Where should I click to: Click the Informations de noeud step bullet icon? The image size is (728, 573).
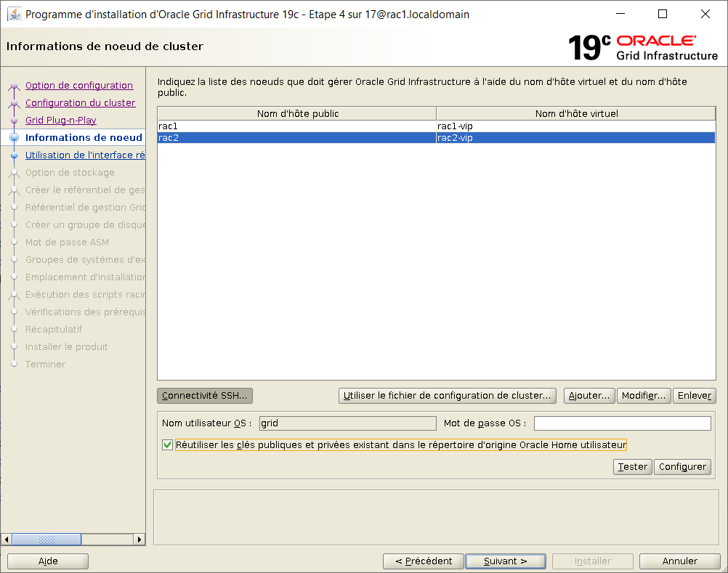(x=15, y=137)
